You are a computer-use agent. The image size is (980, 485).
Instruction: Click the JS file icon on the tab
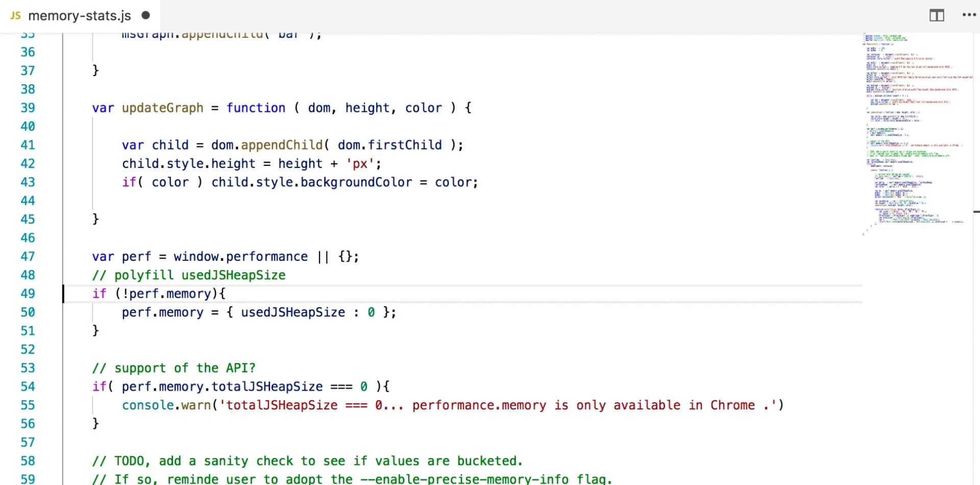click(15, 16)
